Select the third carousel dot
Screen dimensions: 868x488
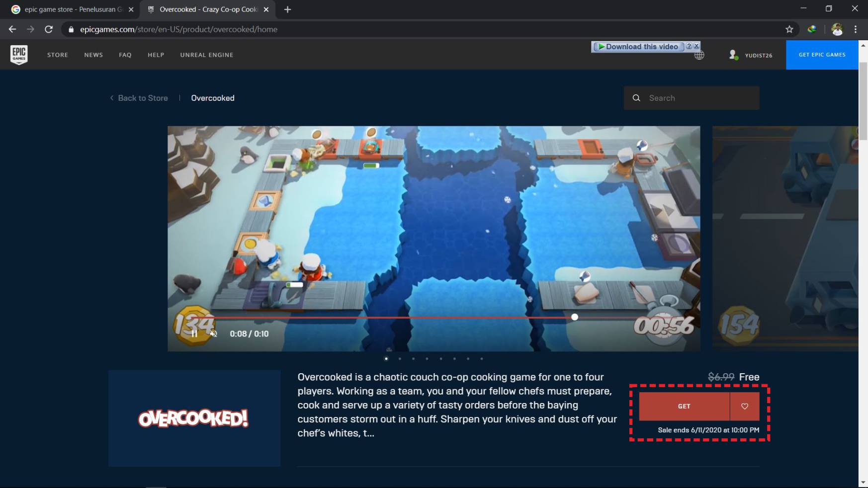tap(414, 358)
